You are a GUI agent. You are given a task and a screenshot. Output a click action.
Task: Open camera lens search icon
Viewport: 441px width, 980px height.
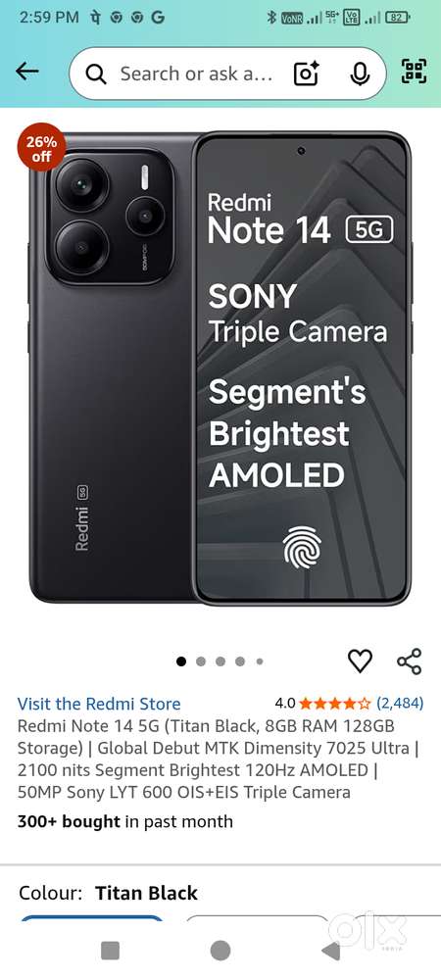(x=306, y=73)
